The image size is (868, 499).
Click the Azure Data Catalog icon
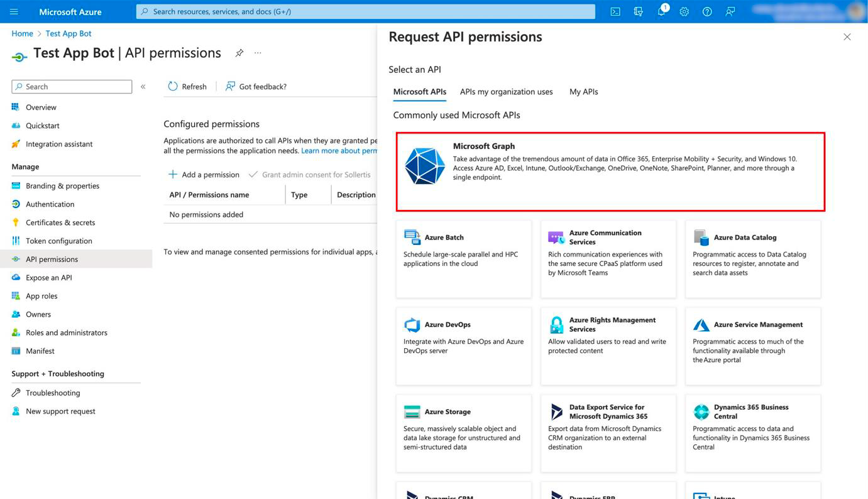(701, 238)
